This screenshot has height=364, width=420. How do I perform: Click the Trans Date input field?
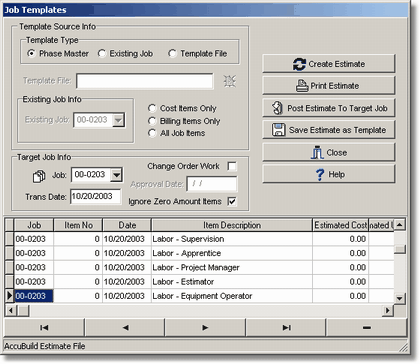[x=96, y=196]
